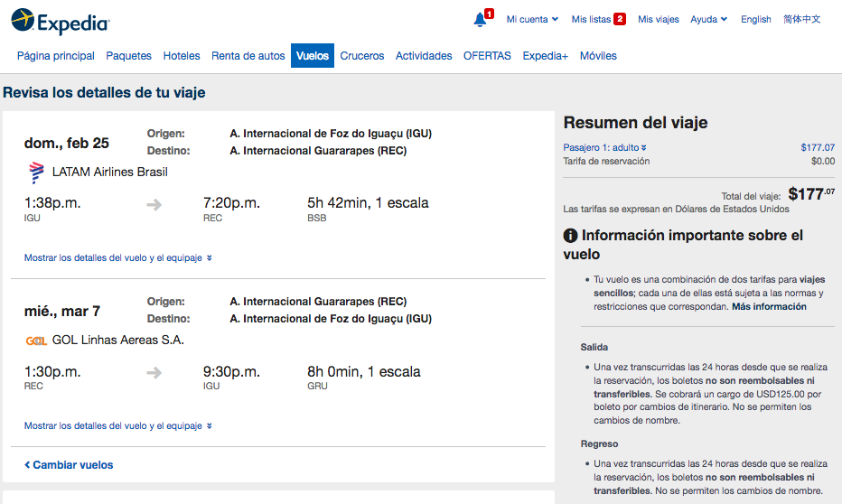Click the Total del viaje $177.07 amount
The width and height of the screenshot is (842, 504).
(x=811, y=194)
